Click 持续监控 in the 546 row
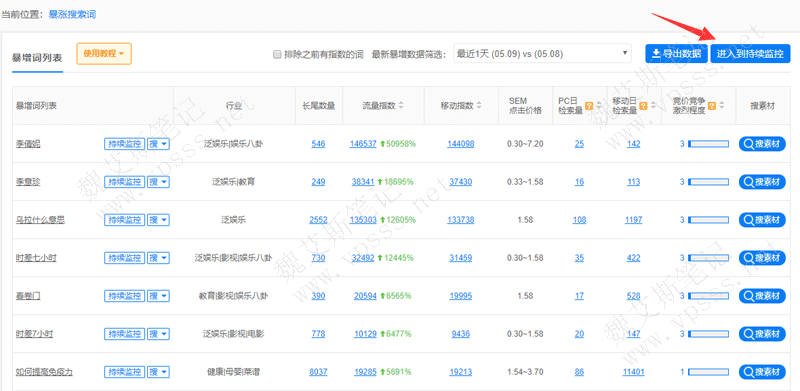Screen dimensions: 800x391 coord(125,144)
